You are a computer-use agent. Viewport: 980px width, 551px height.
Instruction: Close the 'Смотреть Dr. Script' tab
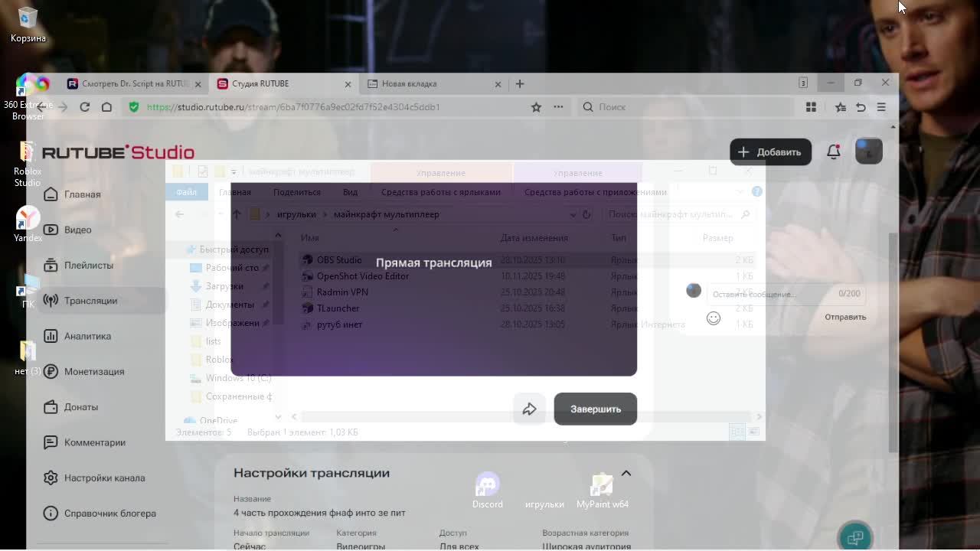(x=198, y=84)
